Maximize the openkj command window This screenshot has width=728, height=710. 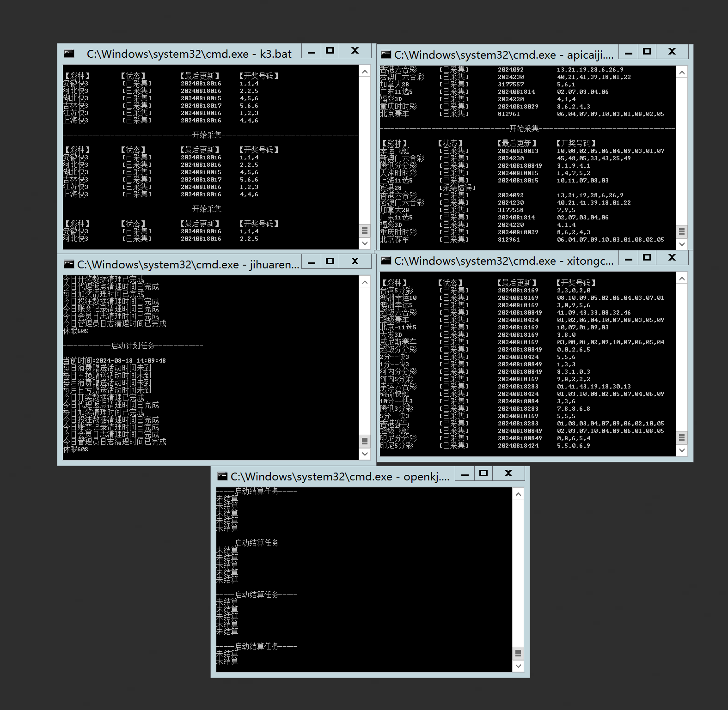pos(483,473)
